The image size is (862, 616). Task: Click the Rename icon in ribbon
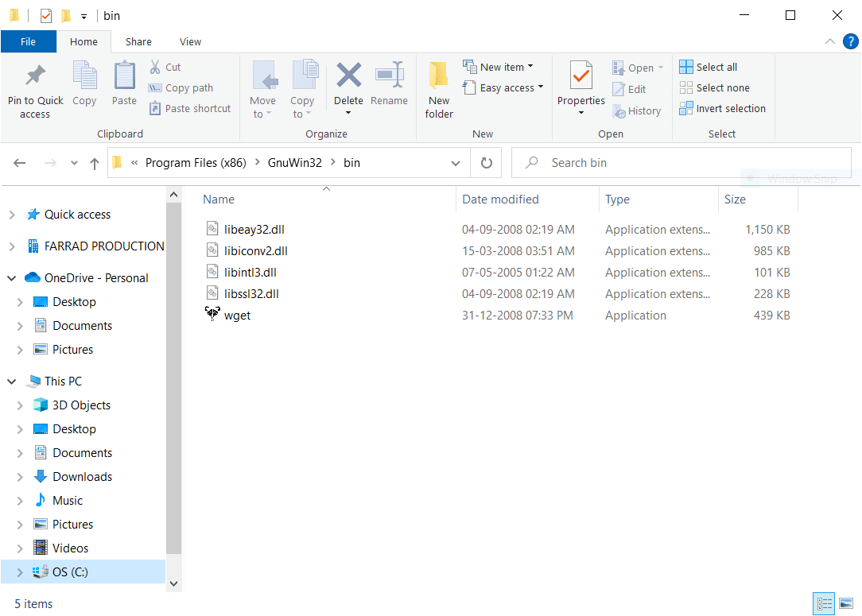click(x=389, y=76)
